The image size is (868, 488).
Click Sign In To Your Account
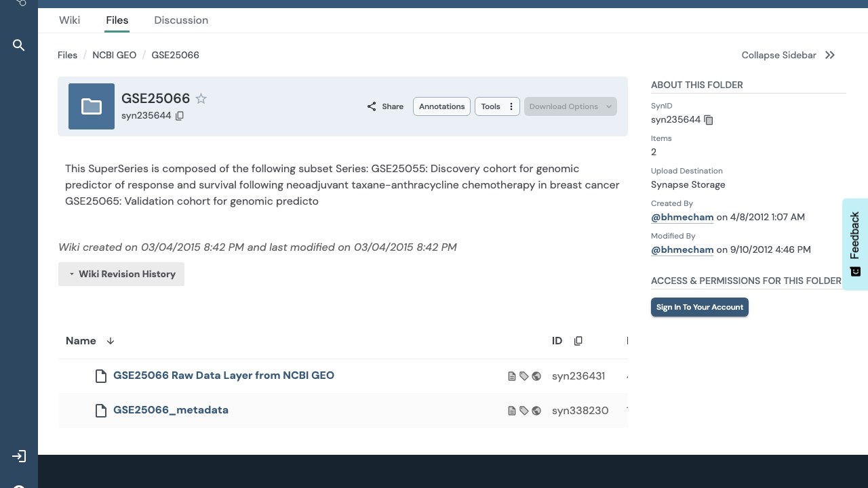tap(700, 307)
